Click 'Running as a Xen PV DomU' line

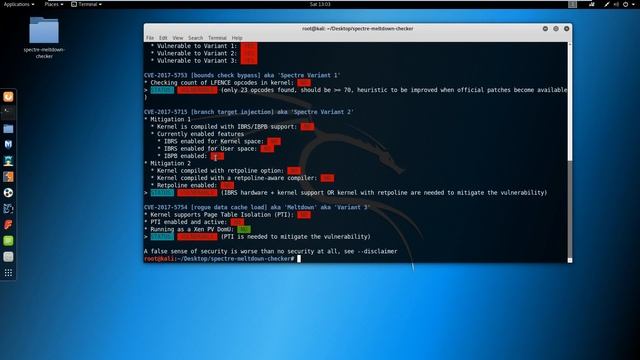[197, 230]
